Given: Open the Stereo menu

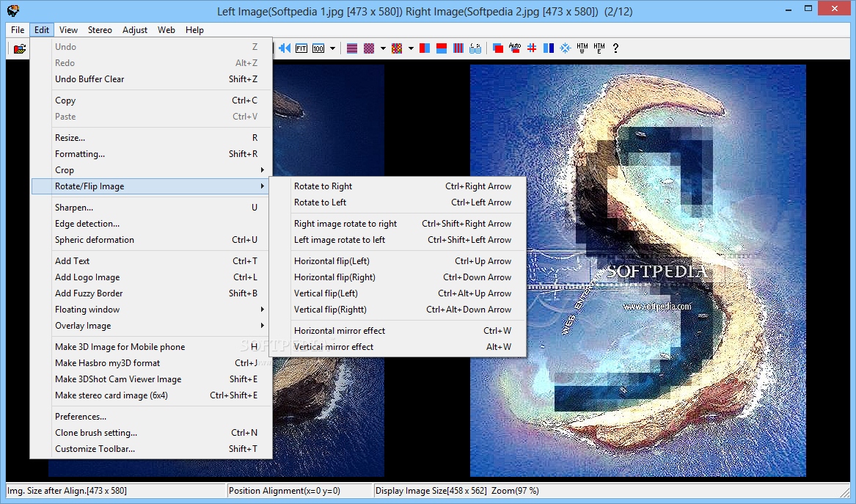Looking at the screenshot, I should pyautogui.click(x=100, y=30).
